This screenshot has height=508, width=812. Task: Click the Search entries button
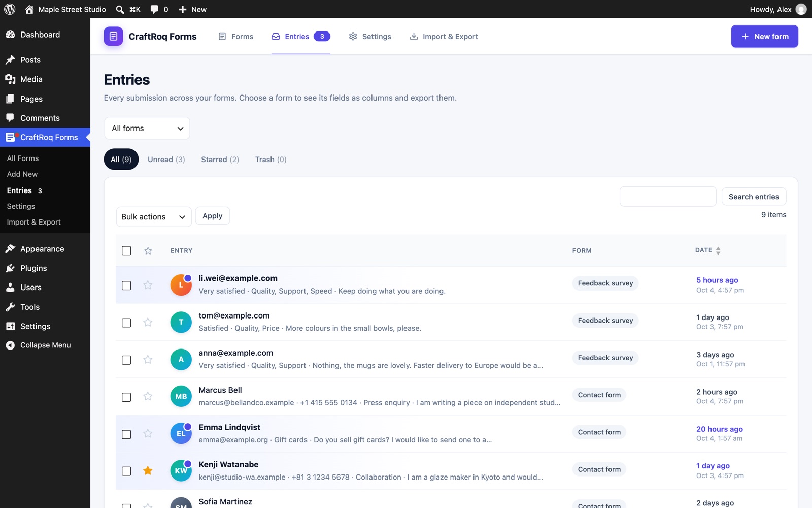pyautogui.click(x=754, y=197)
